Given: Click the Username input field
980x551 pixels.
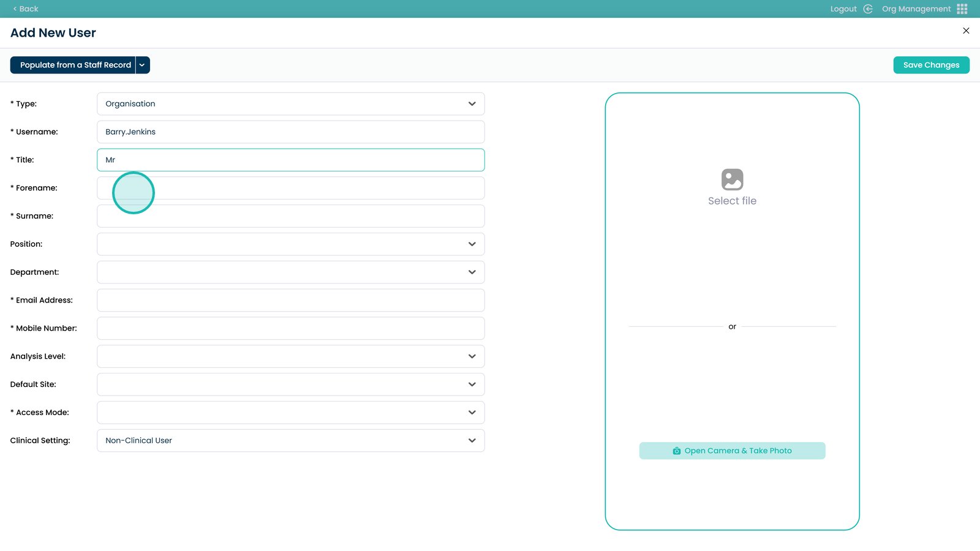Looking at the screenshot, I should (290, 132).
